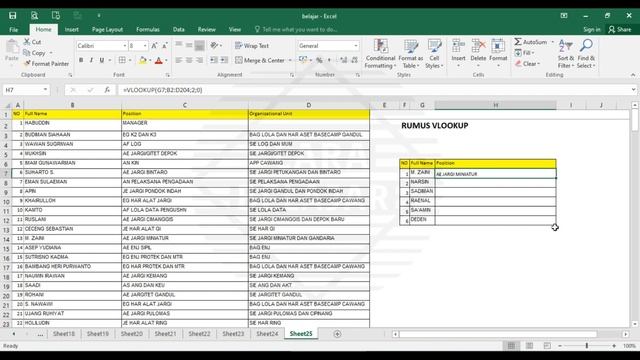Open Format as Table gallery
640x360 pixels.
(411, 54)
